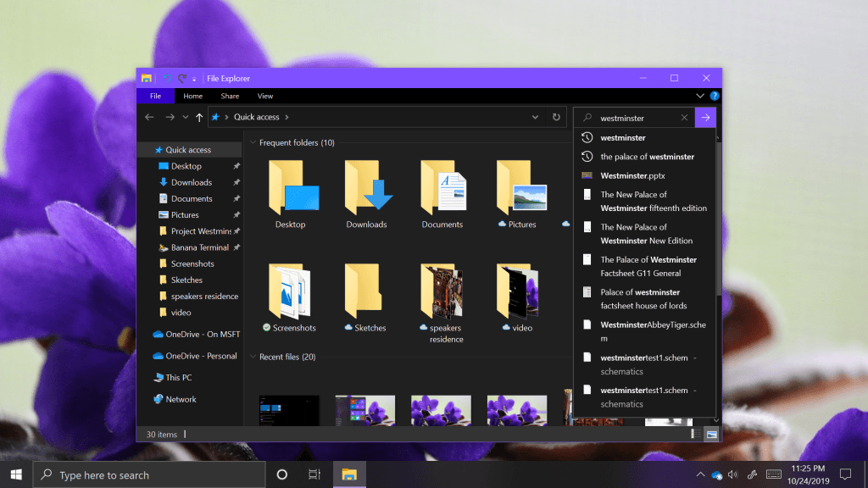This screenshot has height=488, width=868.
Task: Select 'the palace of westminster' suggestion
Action: [x=644, y=157]
